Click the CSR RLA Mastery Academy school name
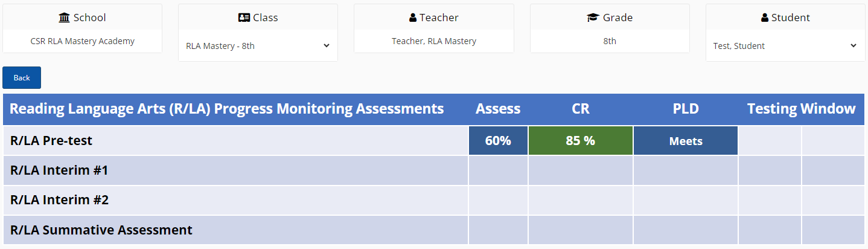The width and height of the screenshot is (868, 249). pyautogui.click(x=83, y=41)
